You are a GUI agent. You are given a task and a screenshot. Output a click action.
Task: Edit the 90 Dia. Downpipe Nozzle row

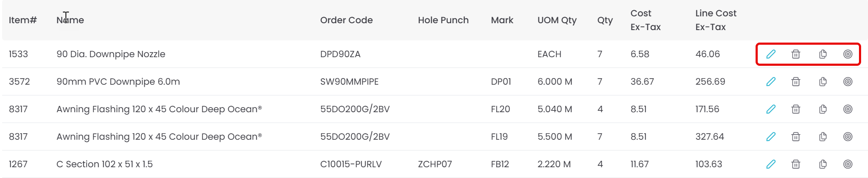click(771, 54)
